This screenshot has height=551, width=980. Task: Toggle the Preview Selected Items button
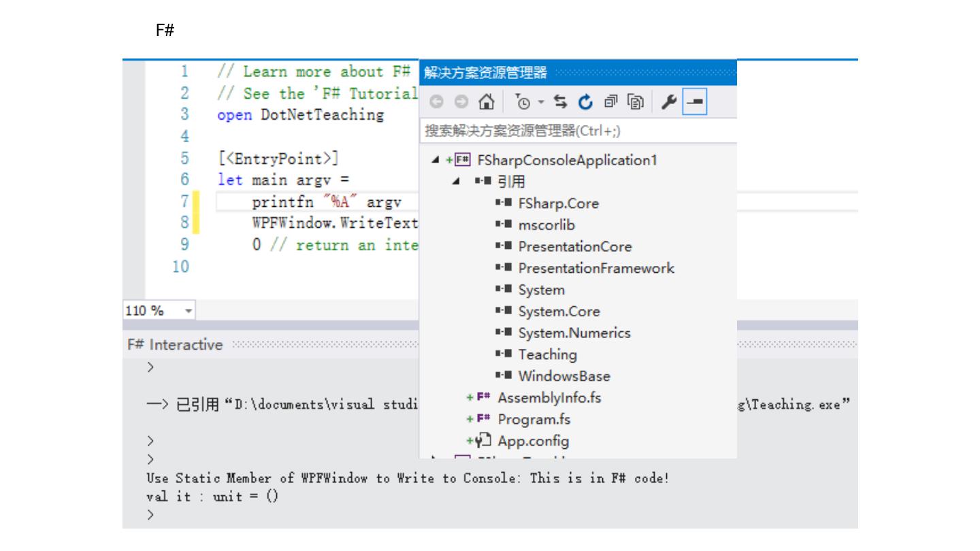(695, 102)
